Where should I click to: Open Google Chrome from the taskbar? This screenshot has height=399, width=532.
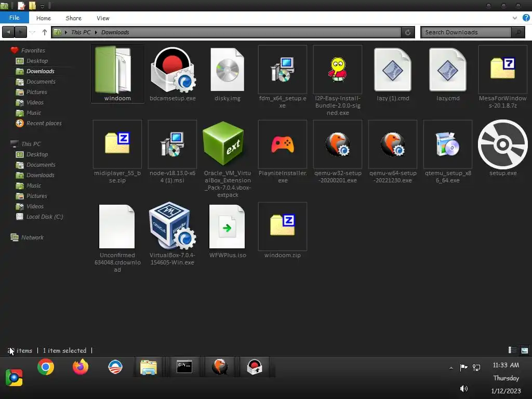[46, 367]
